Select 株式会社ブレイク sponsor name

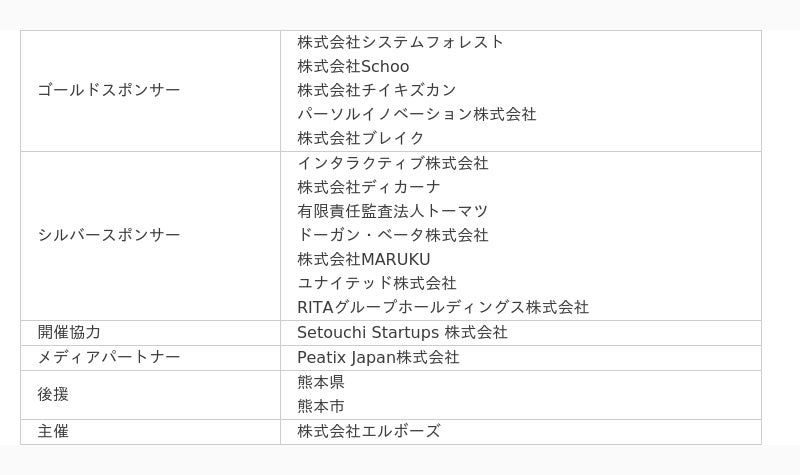360,138
